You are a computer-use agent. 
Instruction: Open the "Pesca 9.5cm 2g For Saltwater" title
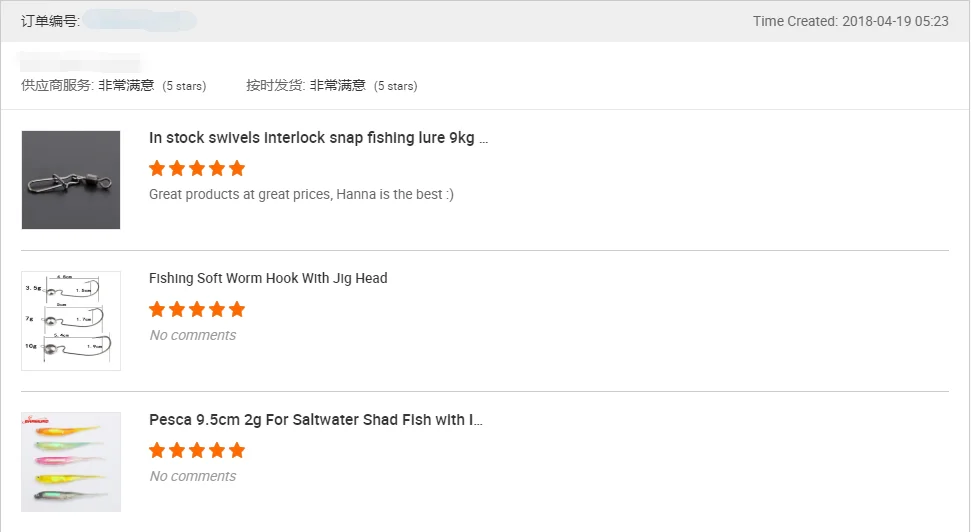pos(316,420)
